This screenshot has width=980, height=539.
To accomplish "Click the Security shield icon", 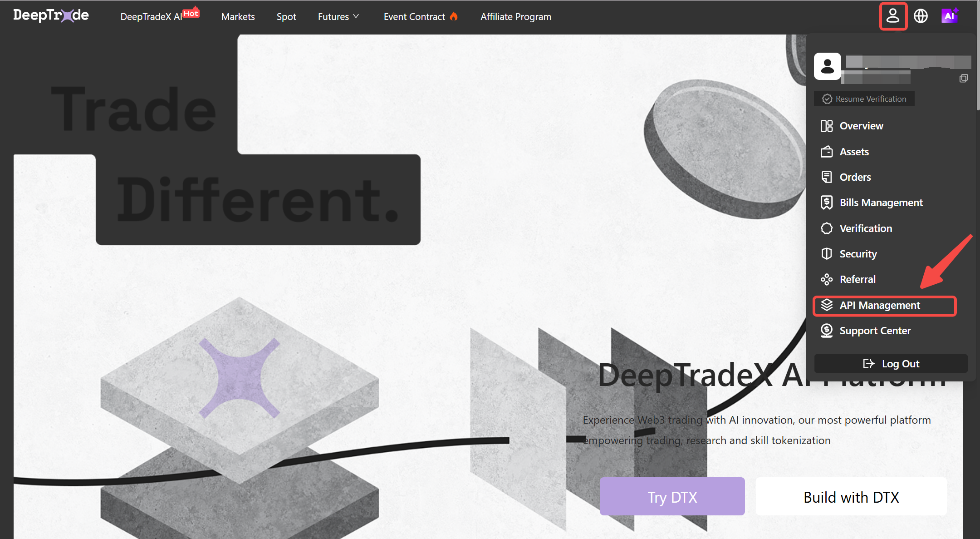I will click(x=827, y=254).
